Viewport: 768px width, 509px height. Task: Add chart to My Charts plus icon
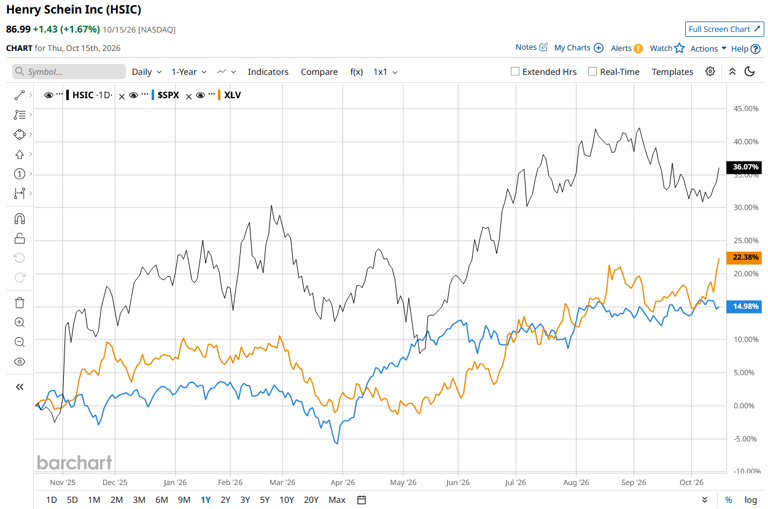[x=599, y=48]
